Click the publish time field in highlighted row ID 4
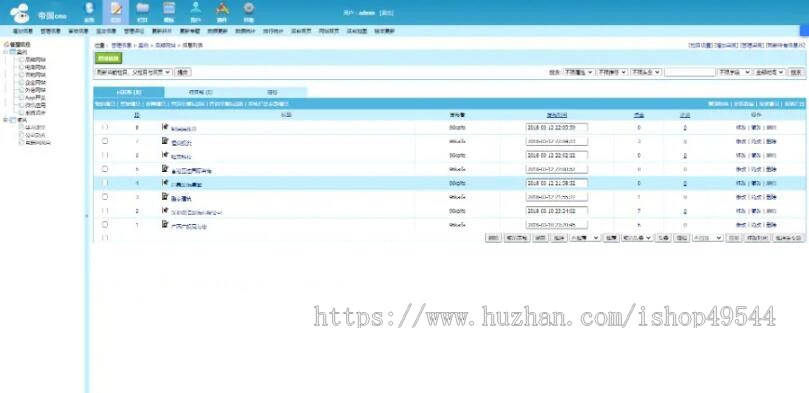The width and height of the screenshot is (809, 393). (557, 183)
